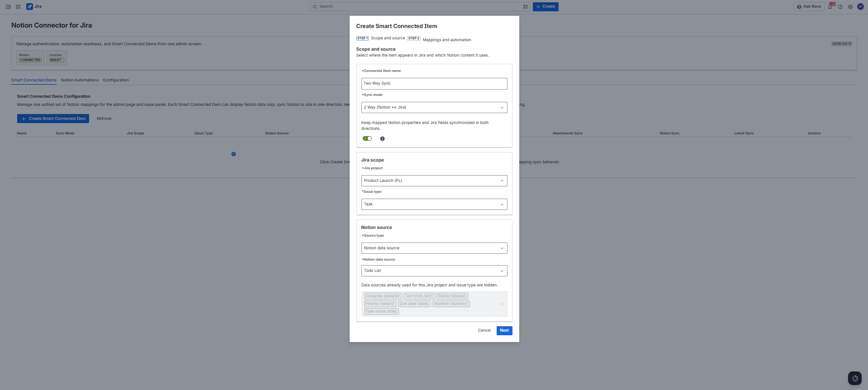
Task: Switch to Configuration tab
Action: [x=116, y=80]
